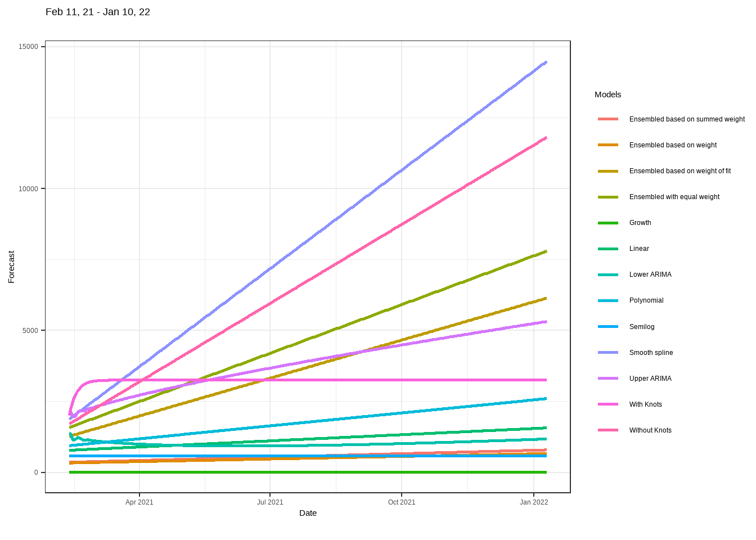Click the 'Ensembled with equal weight' legend label
Viewport: 756px width, 540px height.
click(x=674, y=197)
